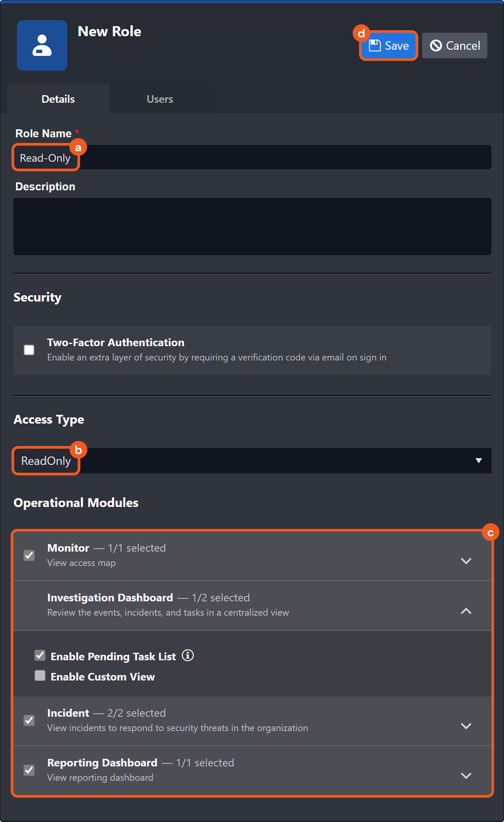This screenshot has width=504, height=822.
Task: Expand the Reporting Dashboard chevron
Action: [466, 776]
